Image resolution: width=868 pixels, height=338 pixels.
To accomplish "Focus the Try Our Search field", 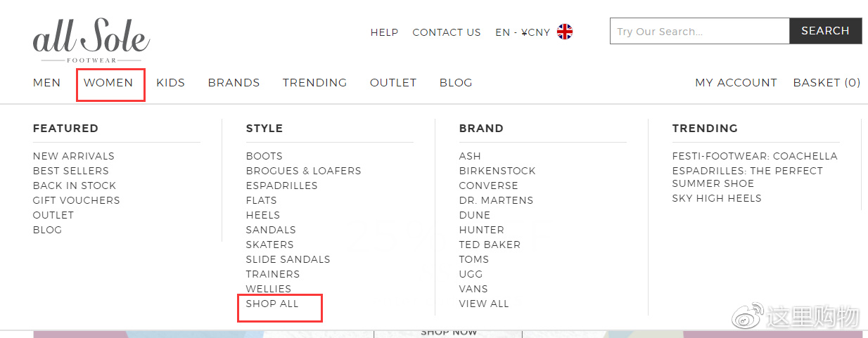I will pos(699,31).
